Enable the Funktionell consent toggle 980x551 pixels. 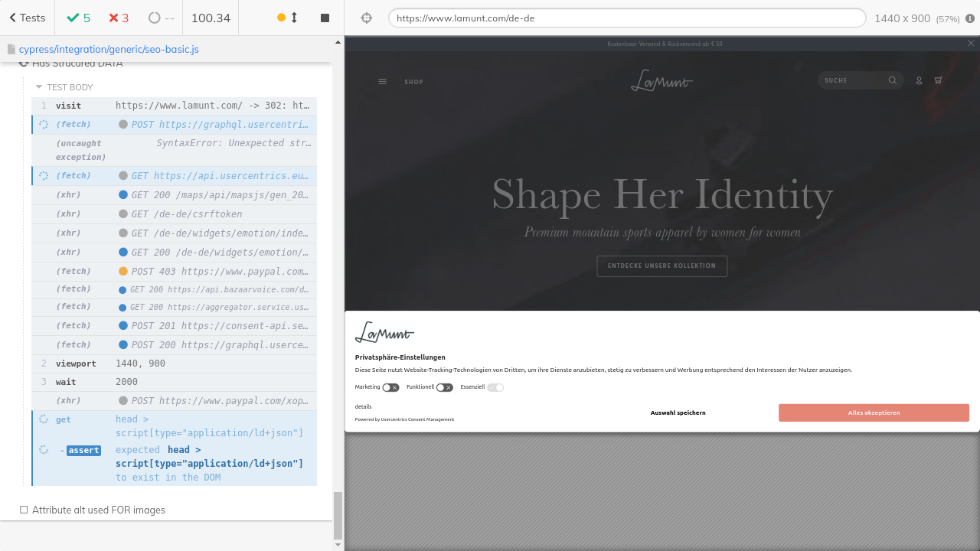pos(444,387)
